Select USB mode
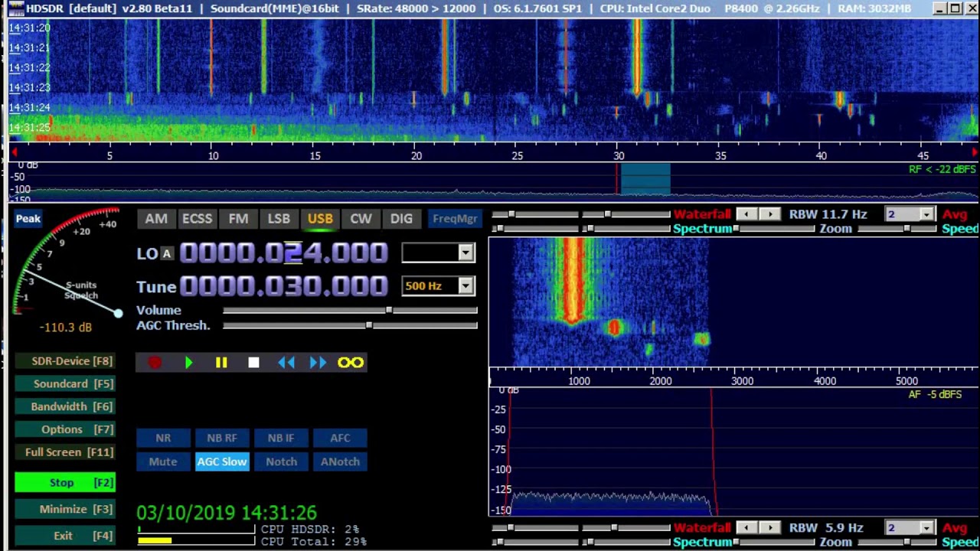This screenshot has width=980, height=551. point(320,219)
